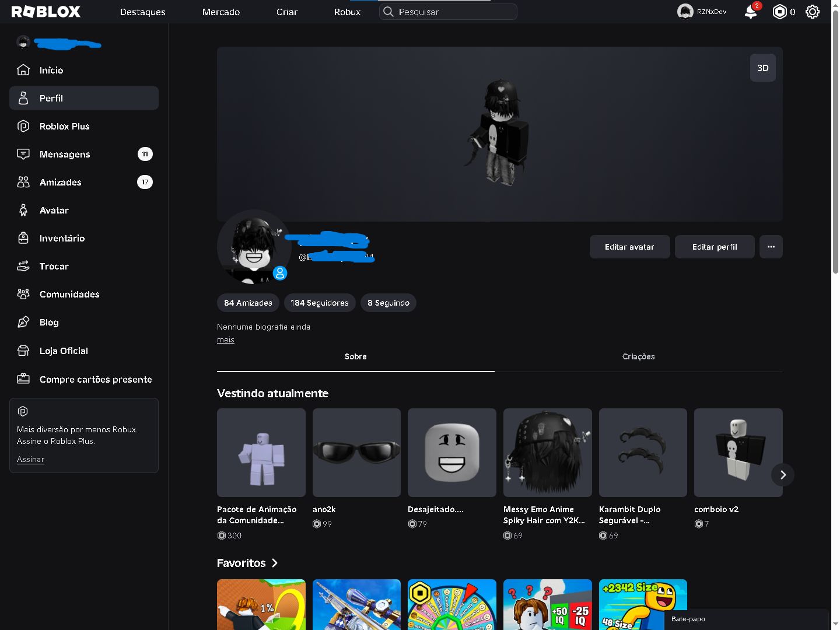Open the Desajeitado face thumbnail
The image size is (840, 630).
(452, 453)
